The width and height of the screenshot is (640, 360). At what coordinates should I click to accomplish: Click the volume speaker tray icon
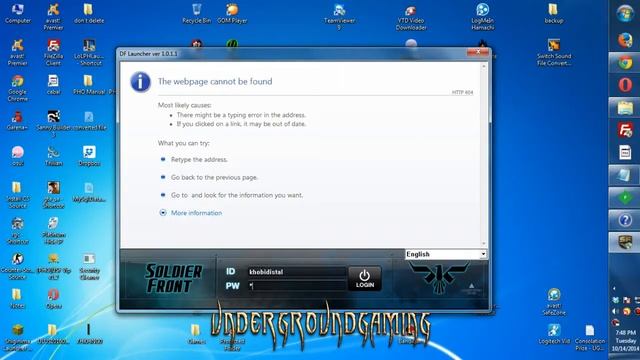[616, 311]
